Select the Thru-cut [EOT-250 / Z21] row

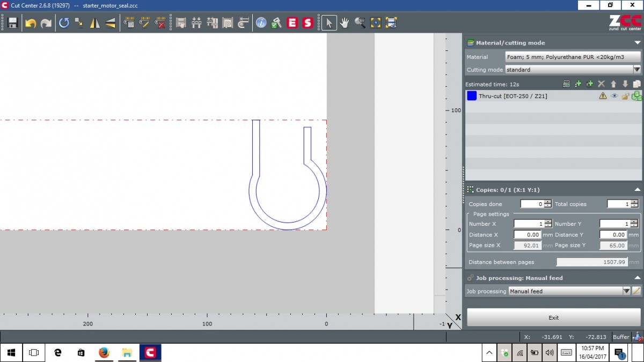[x=553, y=96]
